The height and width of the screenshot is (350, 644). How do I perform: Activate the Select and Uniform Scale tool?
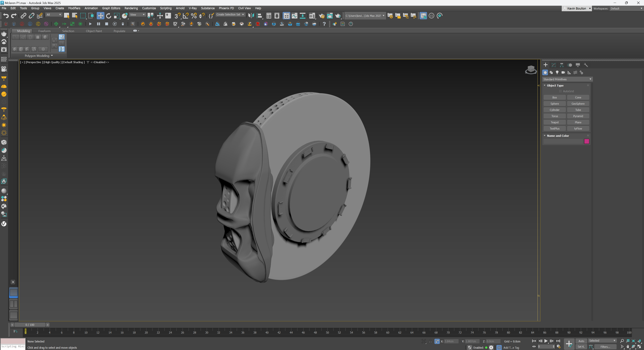[x=117, y=16]
